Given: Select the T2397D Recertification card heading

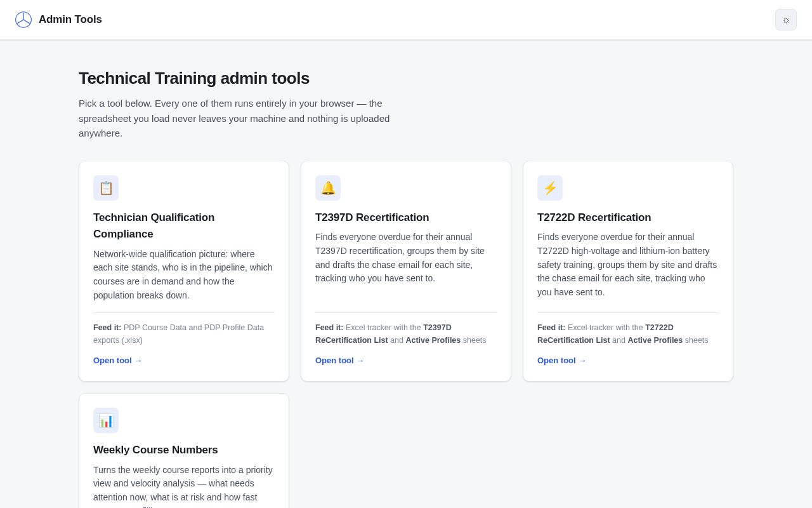Looking at the screenshot, I should click(372, 218).
